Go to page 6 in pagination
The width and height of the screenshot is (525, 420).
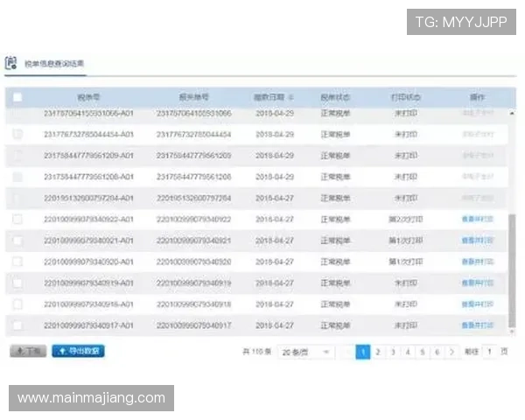[437, 352]
